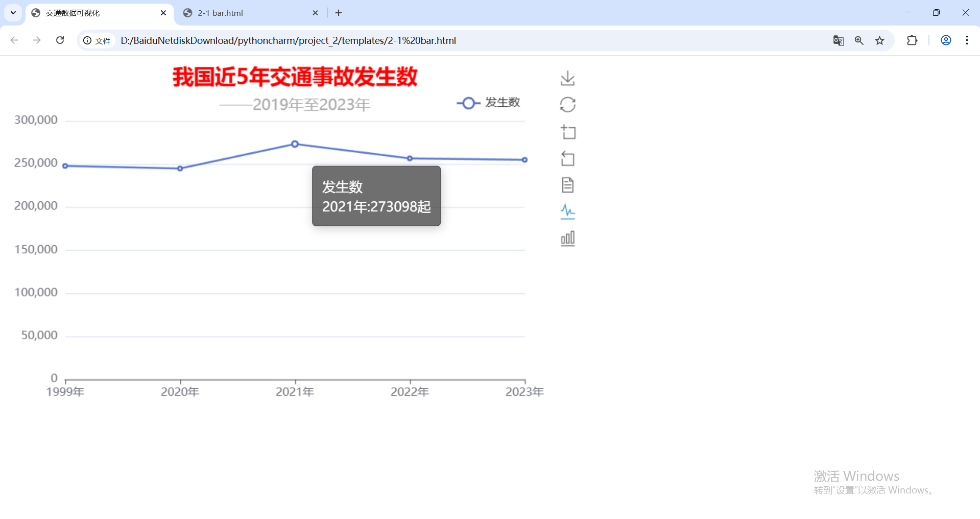Go forward to next page
The image size is (980, 519).
[x=37, y=40]
